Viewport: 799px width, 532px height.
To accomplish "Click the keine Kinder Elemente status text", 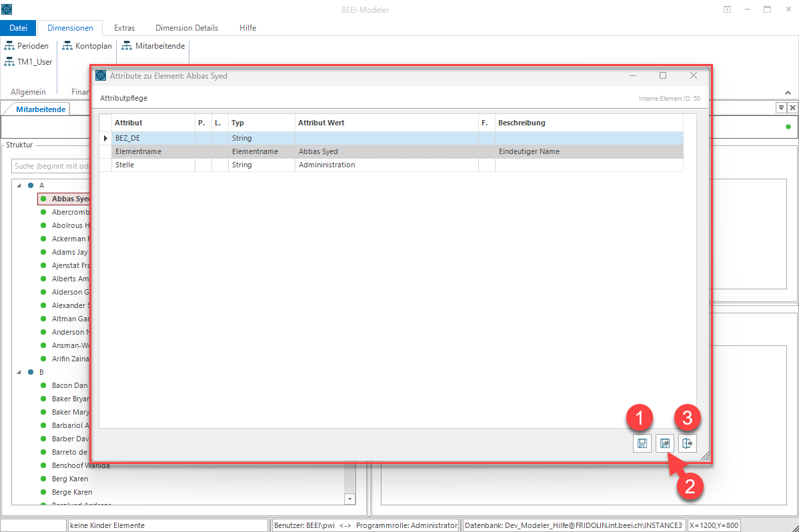I will 107,525.
